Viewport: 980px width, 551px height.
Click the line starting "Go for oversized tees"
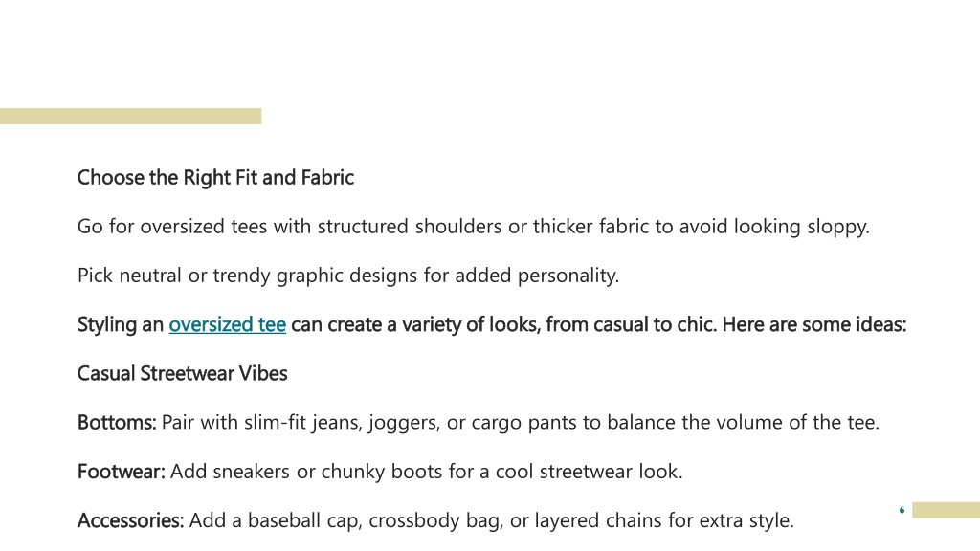pyautogui.click(x=473, y=227)
